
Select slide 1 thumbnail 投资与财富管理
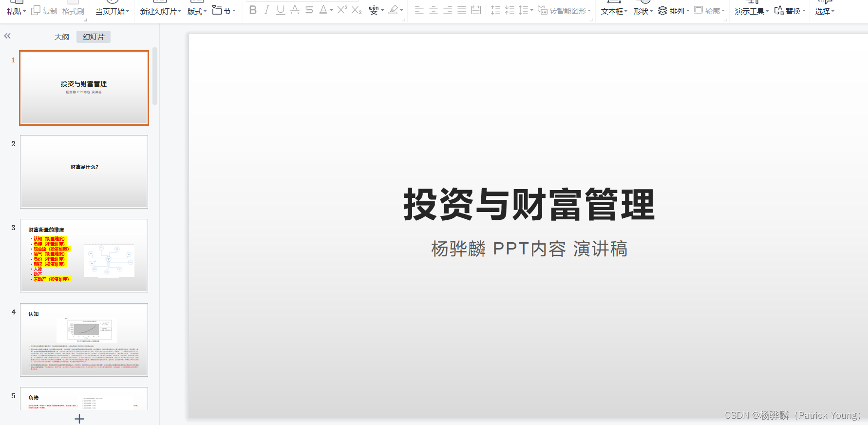click(84, 88)
